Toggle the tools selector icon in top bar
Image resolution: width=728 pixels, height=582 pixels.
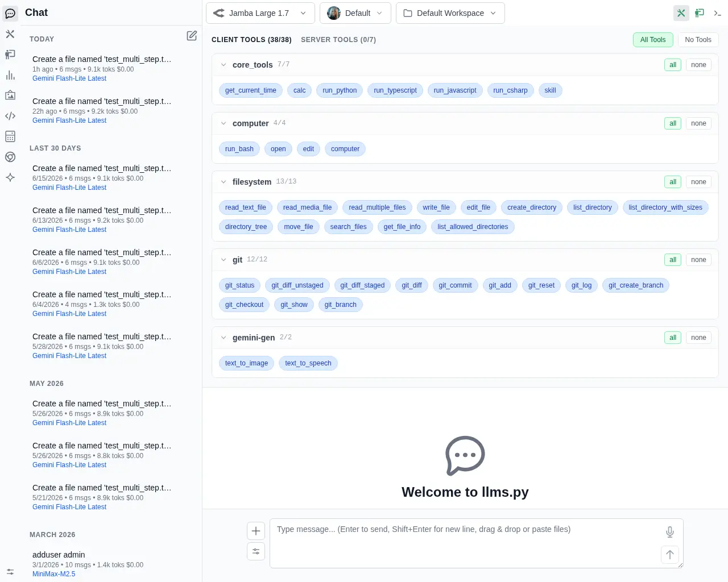click(x=681, y=13)
